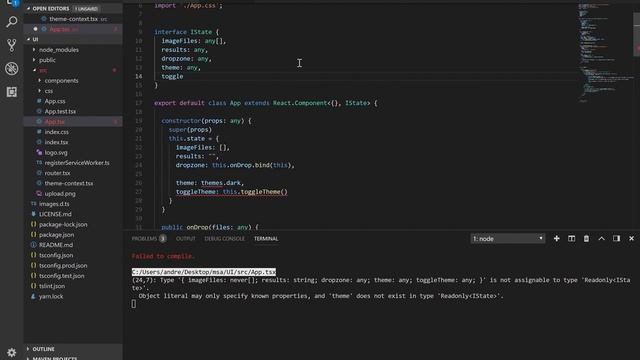Open tsconfig.json file
This screenshot has width=640, height=360.
(56, 255)
